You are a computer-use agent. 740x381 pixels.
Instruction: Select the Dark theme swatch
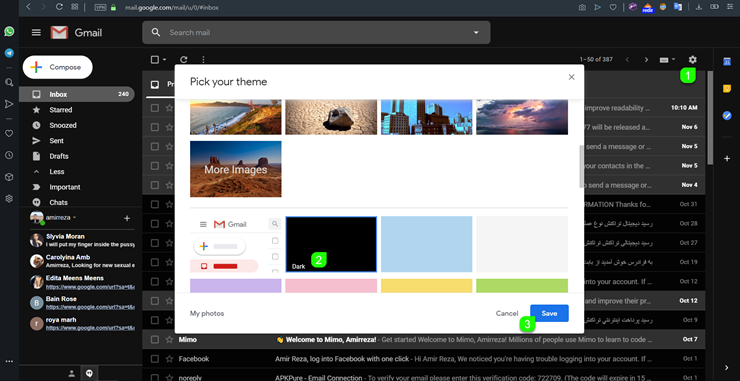click(x=331, y=244)
